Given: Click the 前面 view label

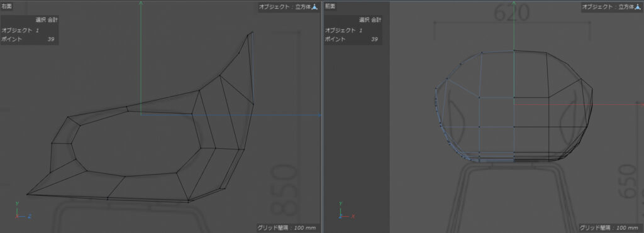Looking at the screenshot, I should point(330,6).
